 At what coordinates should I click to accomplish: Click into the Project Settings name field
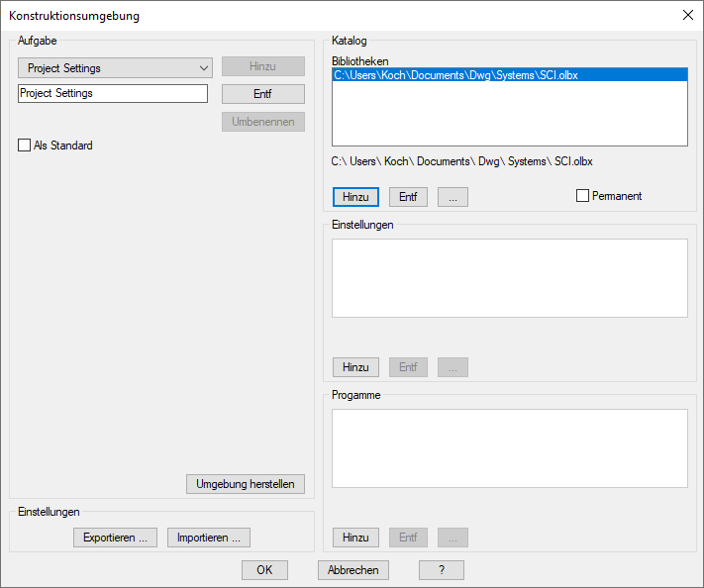coord(113,94)
